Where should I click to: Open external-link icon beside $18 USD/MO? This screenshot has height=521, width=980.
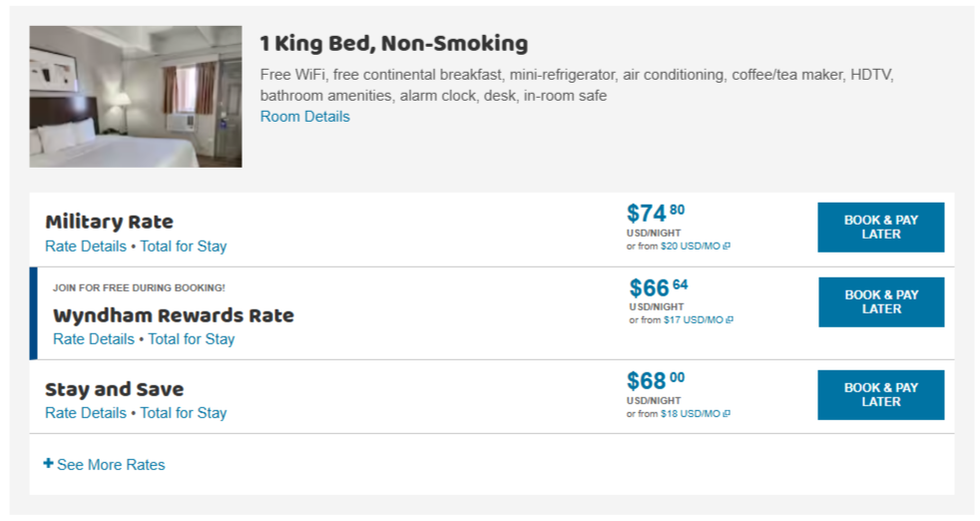(727, 414)
